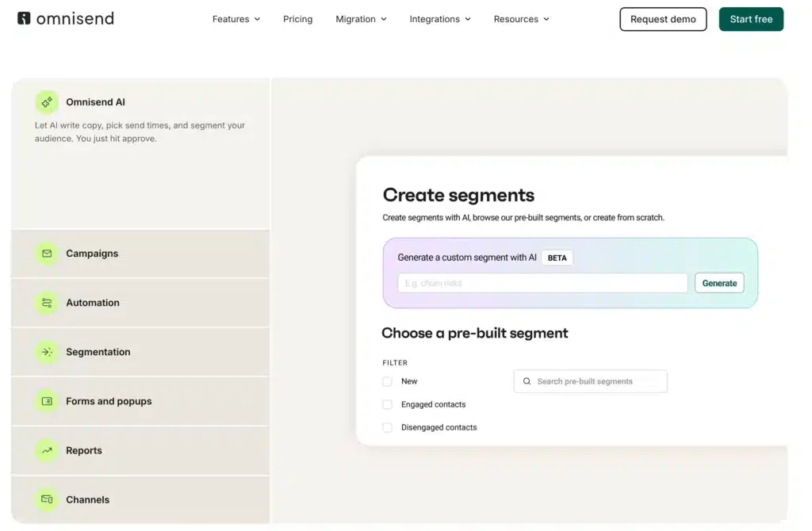This screenshot has height=531, width=812.
Task: Expand the Features menu chevron
Action: coord(258,19)
